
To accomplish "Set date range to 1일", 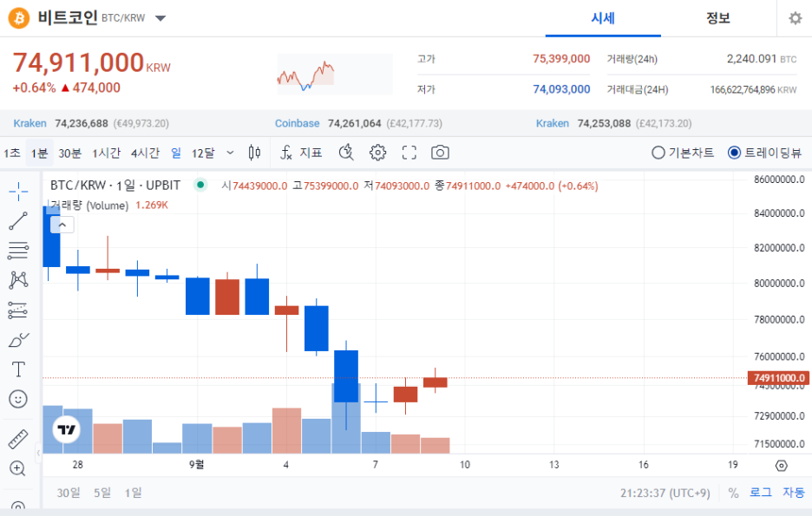I will pos(133,493).
